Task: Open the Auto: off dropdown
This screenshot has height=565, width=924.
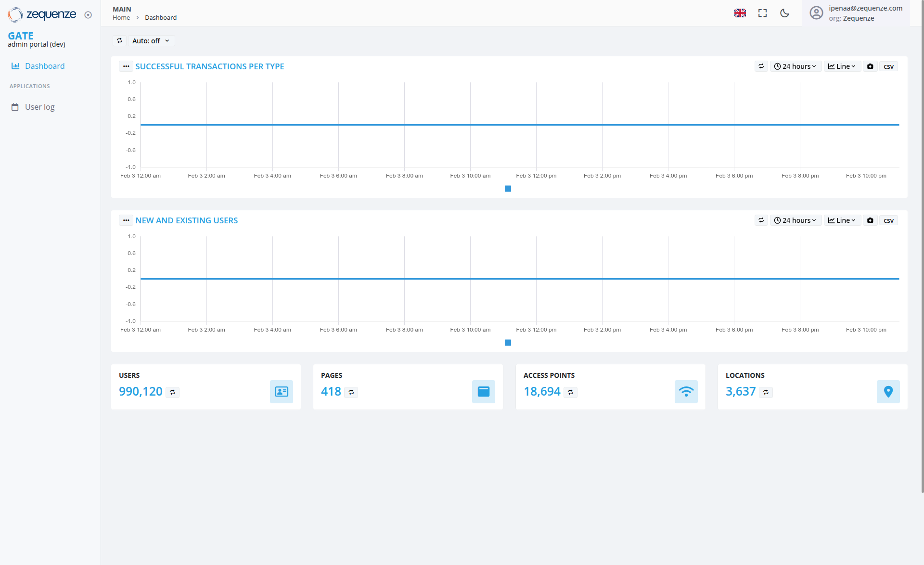Action: point(151,41)
